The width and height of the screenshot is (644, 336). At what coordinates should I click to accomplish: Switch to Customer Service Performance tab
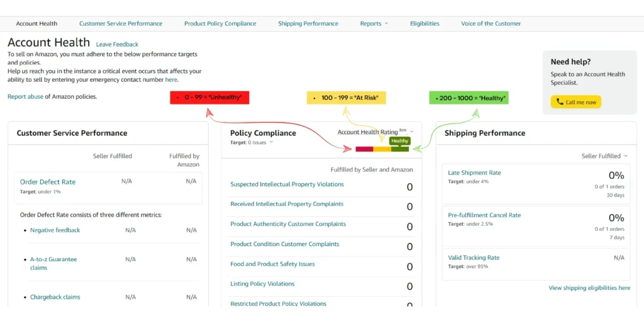coord(121,24)
